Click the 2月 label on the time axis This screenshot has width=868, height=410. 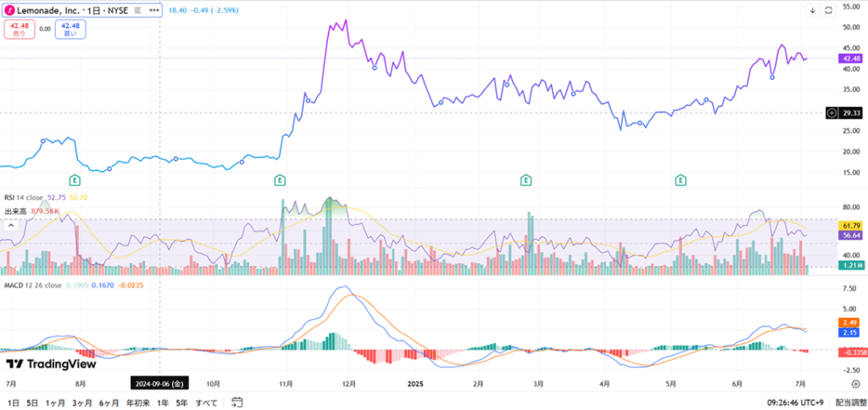[x=478, y=383]
